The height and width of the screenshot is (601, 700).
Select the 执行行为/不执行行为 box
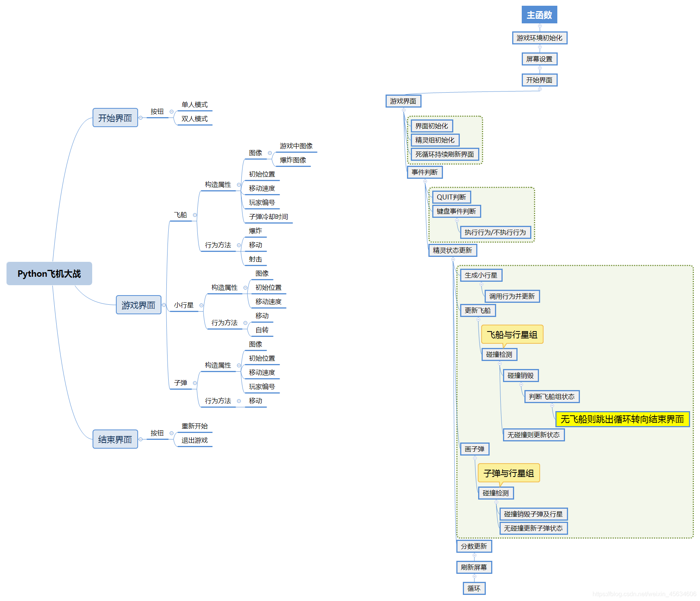(496, 232)
